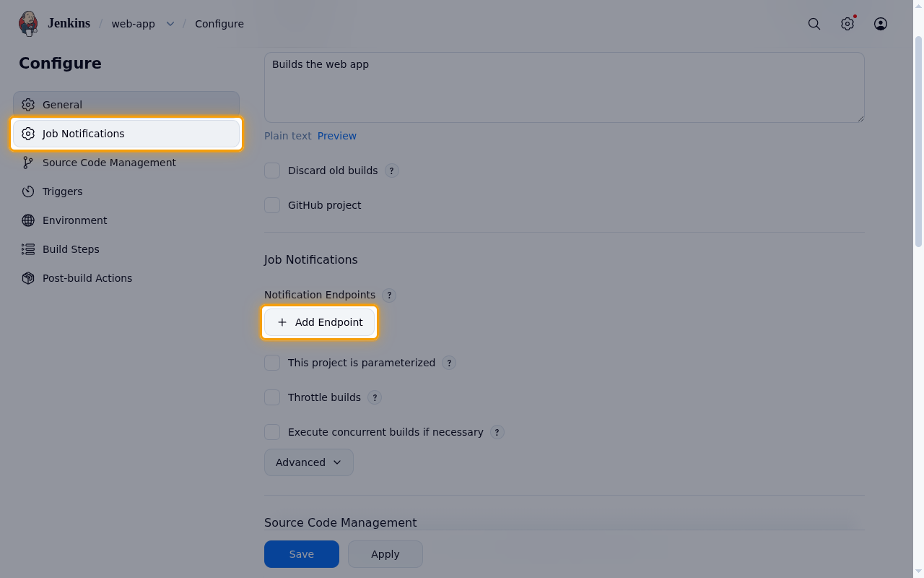
Task: Check the GitHub project option
Action: [x=272, y=205]
